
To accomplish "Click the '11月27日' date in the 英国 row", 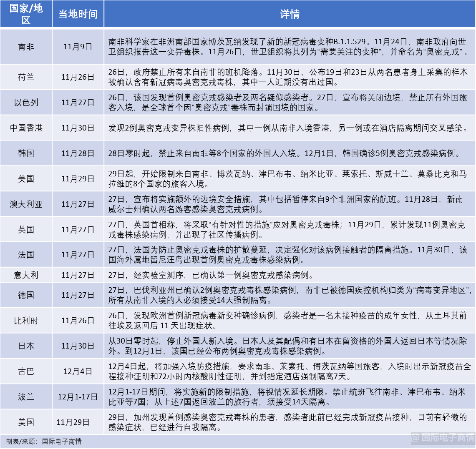I will click(x=78, y=230).
